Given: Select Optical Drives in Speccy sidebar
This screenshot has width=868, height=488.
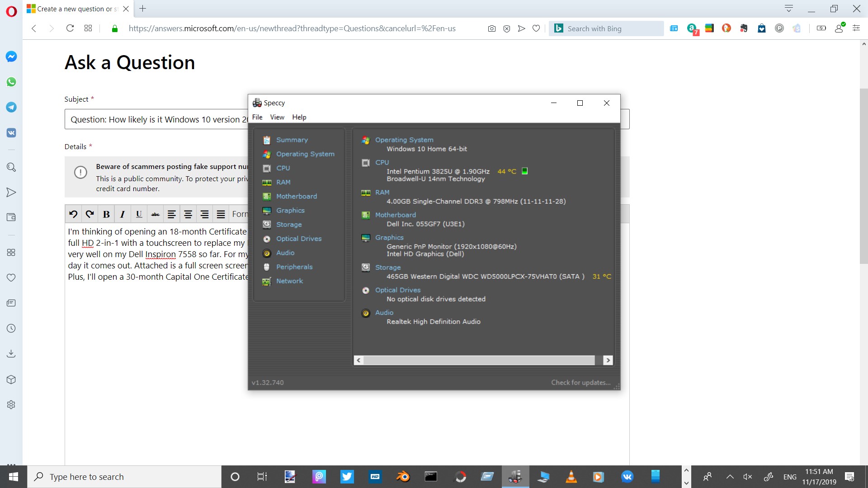Looking at the screenshot, I should pos(299,239).
